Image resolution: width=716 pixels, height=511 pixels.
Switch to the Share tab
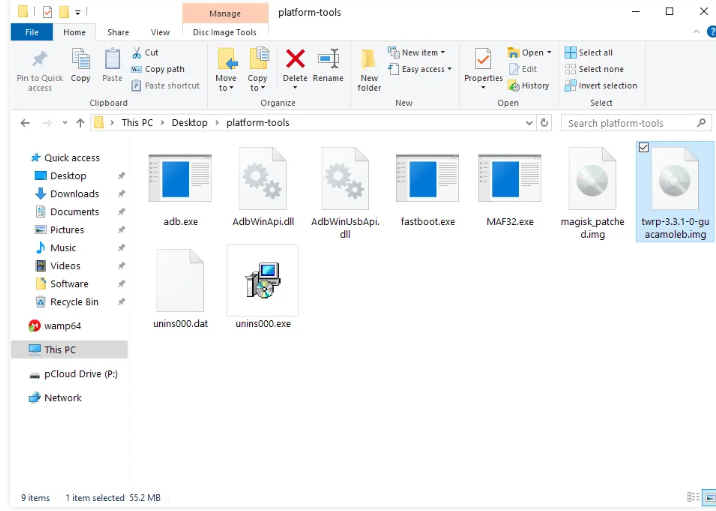coord(118,32)
